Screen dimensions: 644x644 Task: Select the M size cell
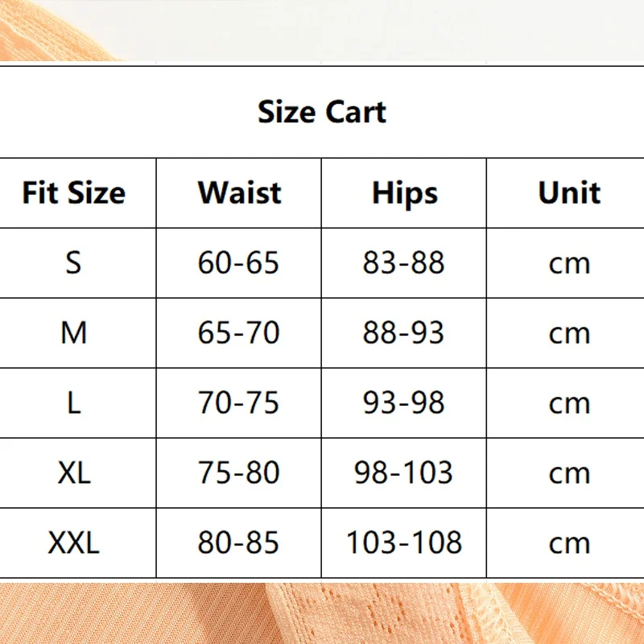(x=74, y=332)
